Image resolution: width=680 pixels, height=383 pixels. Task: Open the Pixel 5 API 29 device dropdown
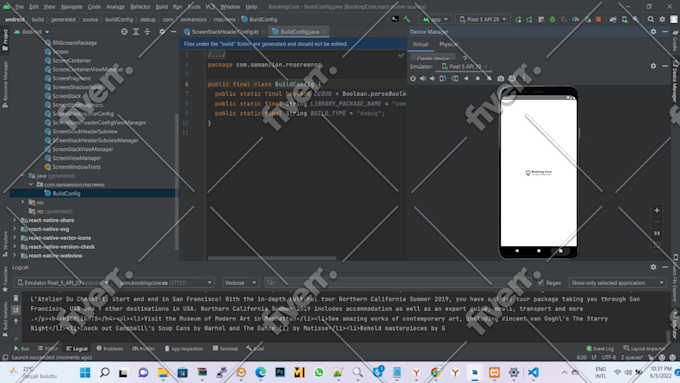point(482,20)
